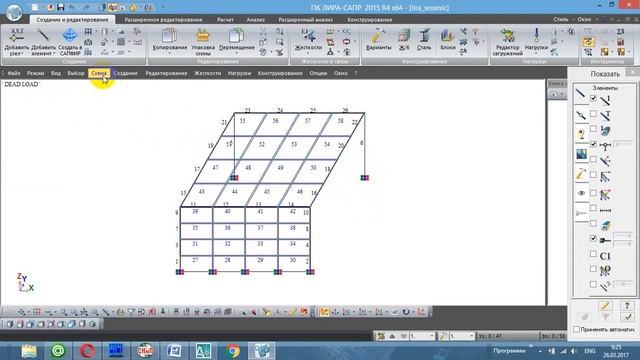Select plate element 36 in the model
640x360 pixels.
227,228
